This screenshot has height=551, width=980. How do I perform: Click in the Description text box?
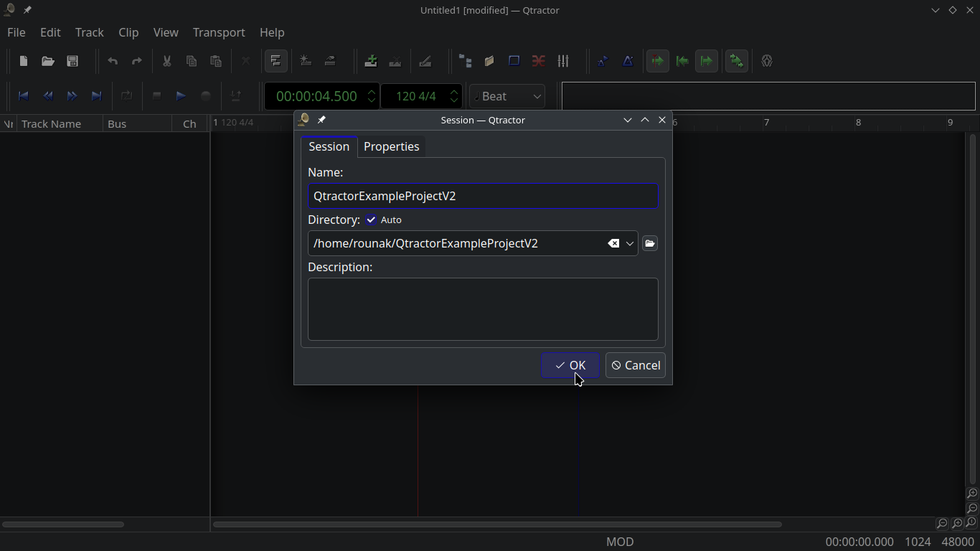[483, 309]
